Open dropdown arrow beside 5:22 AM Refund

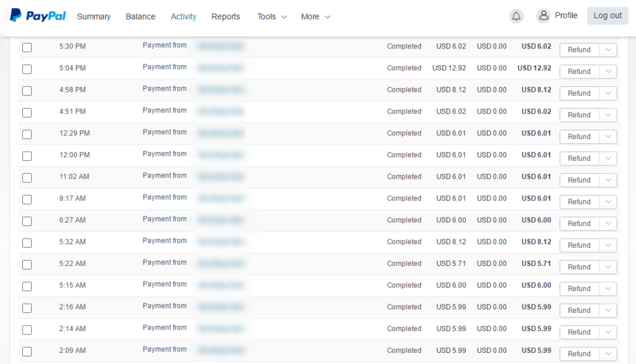click(608, 267)
